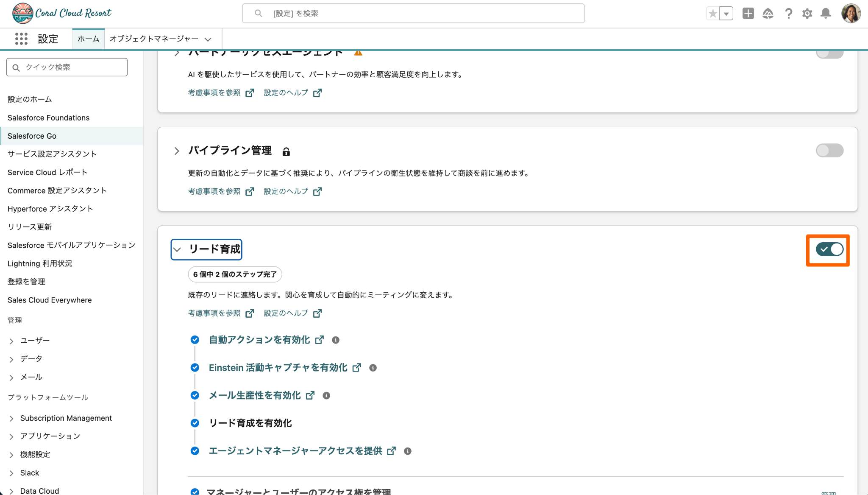Viewport: 868px width, 495px height.
Task: Enable the パイプライン管理 toggle
Action: click(x=829, y=151)
